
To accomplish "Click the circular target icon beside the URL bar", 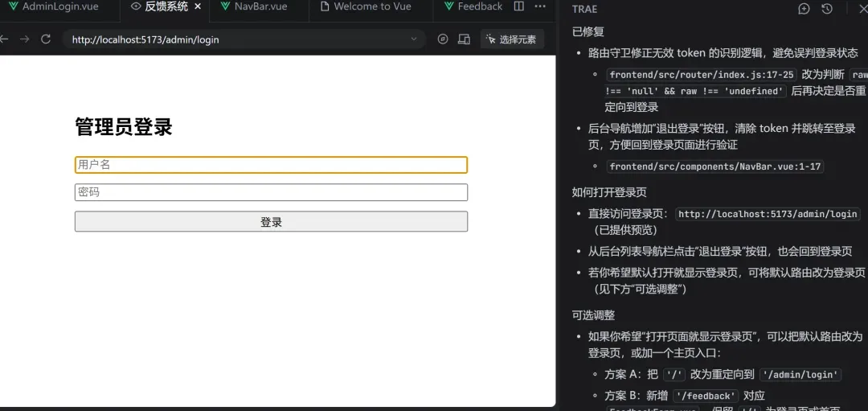I will point(443,39).
